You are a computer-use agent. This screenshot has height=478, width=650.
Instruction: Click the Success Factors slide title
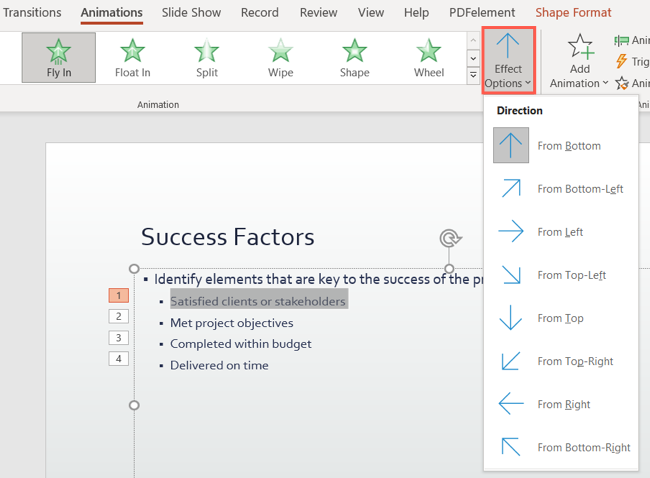[x=228, y=237]
